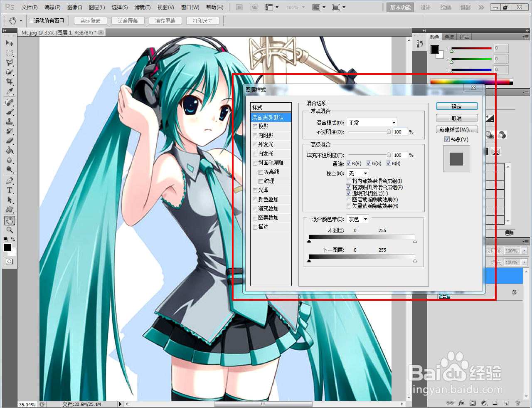Enable the 斜面和浮雕 bevel checkbox
532x408 pixels.
coord(255,163)
